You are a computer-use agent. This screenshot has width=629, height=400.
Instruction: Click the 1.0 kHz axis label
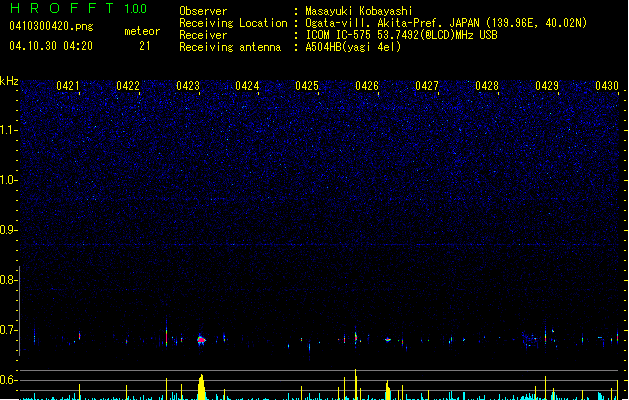(8, 180)
